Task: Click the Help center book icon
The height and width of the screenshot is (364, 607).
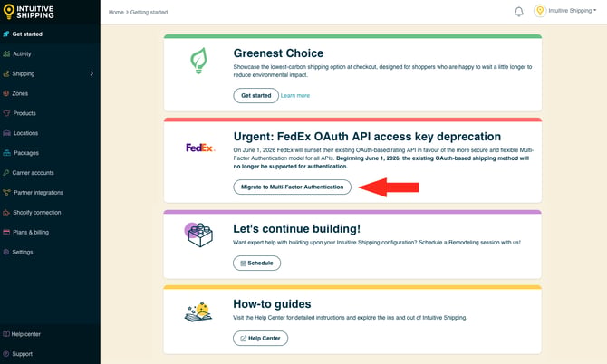Action: [5, 334]
